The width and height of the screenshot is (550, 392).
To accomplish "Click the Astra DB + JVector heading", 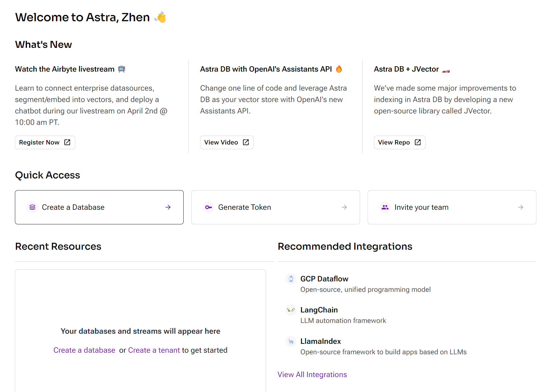I will (x=406, y=69).
